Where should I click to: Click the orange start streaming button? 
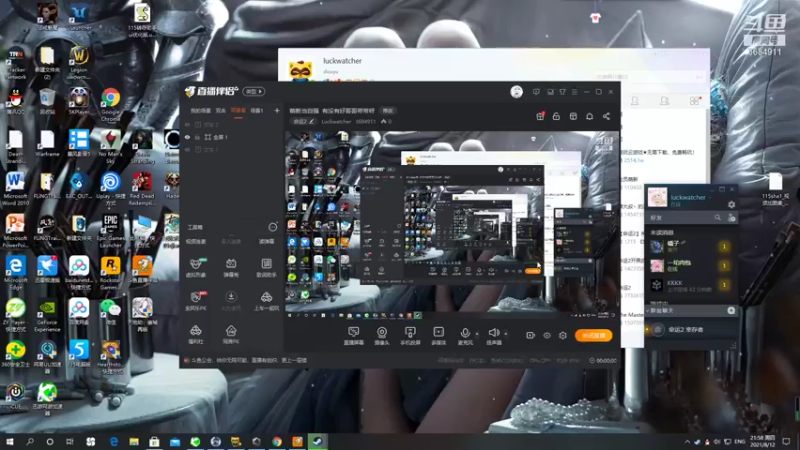[x=593, y=335]
